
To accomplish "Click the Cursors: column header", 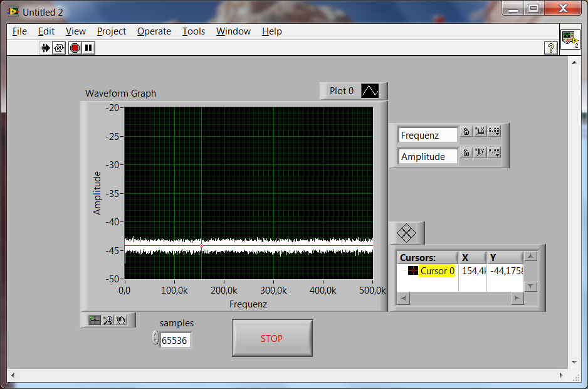I will tap(428, 258).
